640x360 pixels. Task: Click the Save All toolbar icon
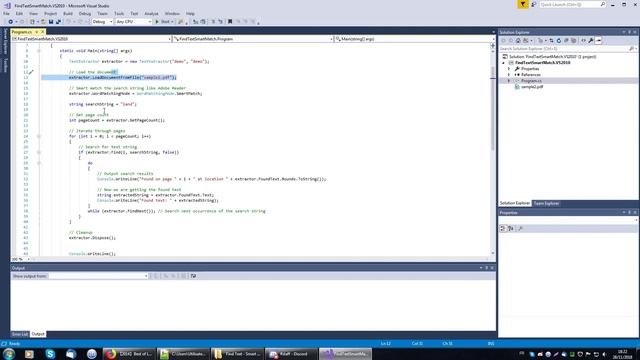point(58,22)
